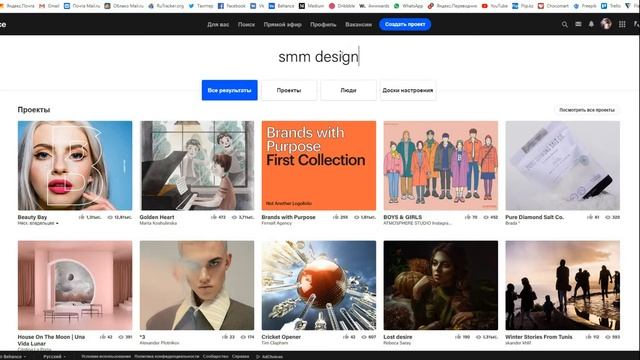Open Twitter bookmark in bookmarks bar
The image size is (640, 360).
pyautogui.click(x=201, y=6)
